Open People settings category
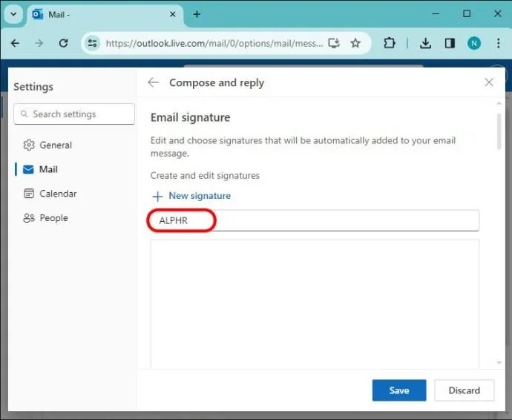 pos(46,218)
